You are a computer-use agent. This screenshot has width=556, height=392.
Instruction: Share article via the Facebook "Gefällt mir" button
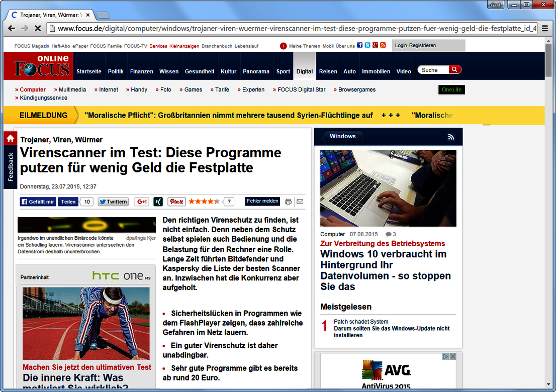37,202
